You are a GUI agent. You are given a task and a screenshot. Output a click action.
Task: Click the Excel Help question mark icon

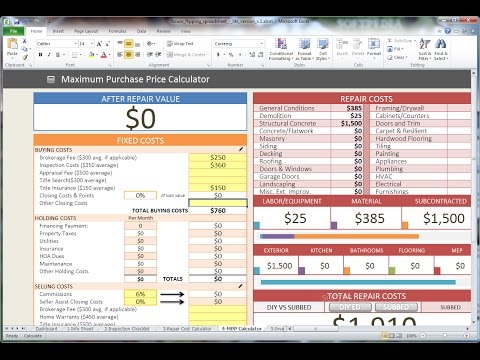[x=447, y=31]
